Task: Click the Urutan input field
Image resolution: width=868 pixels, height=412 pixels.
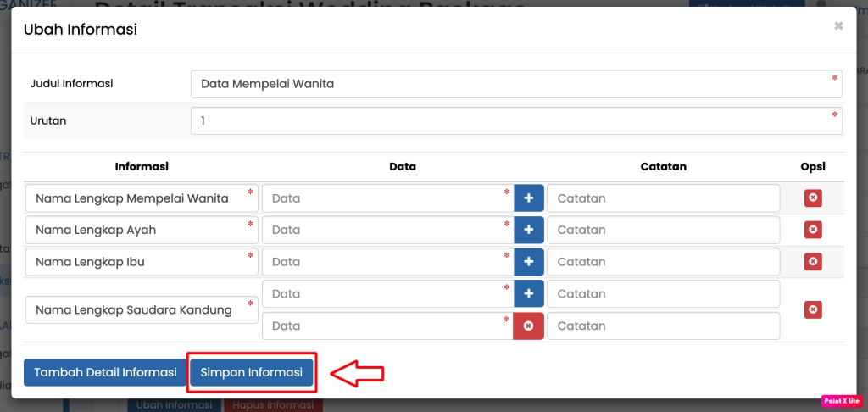Action: point(515,121)
